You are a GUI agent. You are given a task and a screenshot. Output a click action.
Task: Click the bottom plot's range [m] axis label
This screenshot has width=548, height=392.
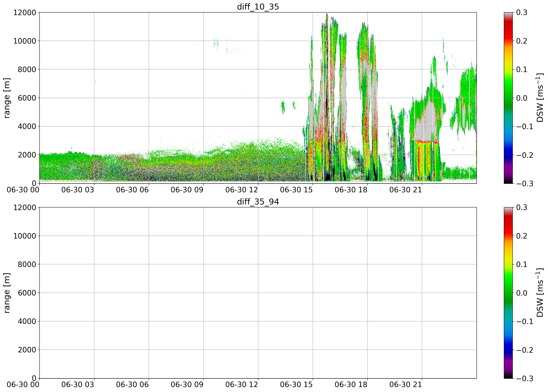(7, 293)
